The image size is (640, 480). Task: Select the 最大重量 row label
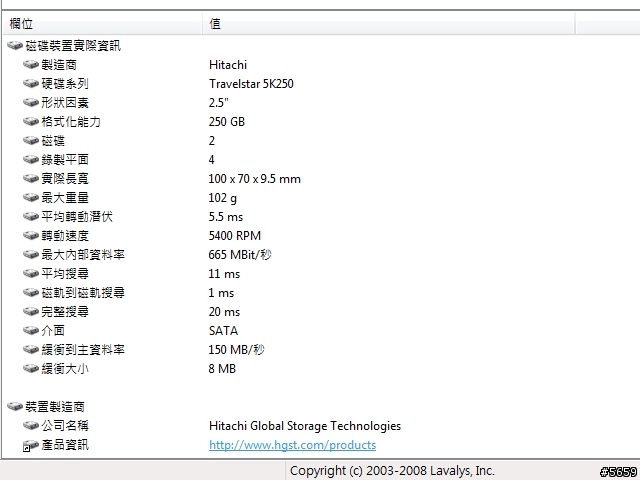[x=65, y=198]
